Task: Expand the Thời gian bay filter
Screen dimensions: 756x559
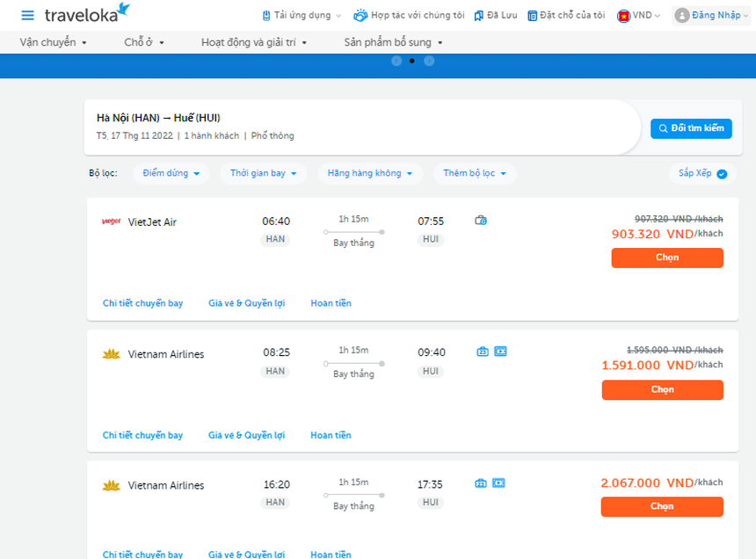Action: 264,173
